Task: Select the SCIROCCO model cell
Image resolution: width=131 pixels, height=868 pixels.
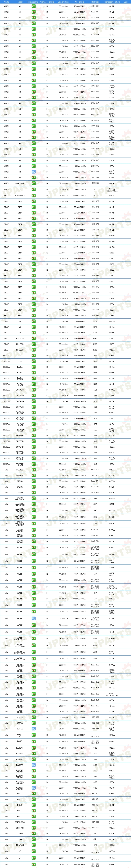Action: point(19,822)
